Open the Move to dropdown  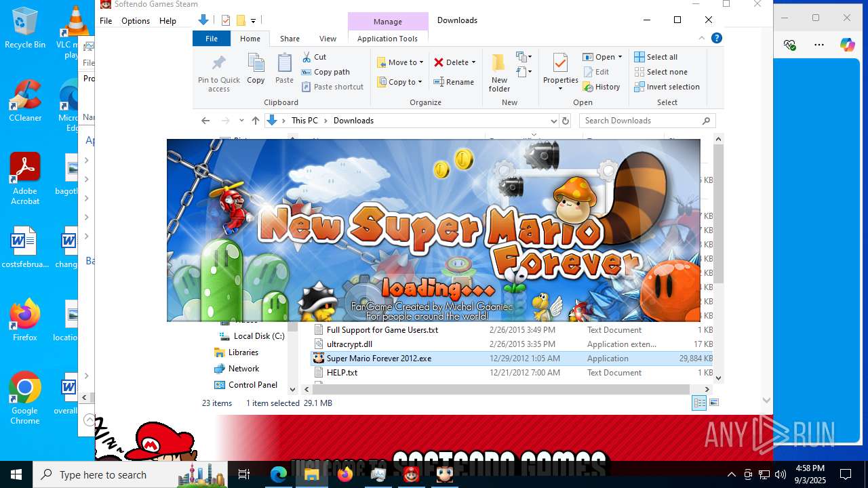point(400,62)
